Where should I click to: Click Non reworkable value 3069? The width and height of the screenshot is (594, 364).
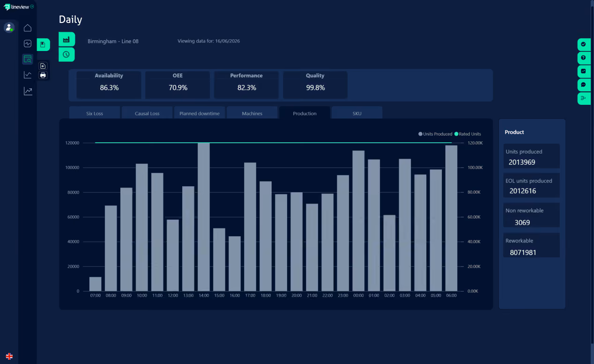522,222
